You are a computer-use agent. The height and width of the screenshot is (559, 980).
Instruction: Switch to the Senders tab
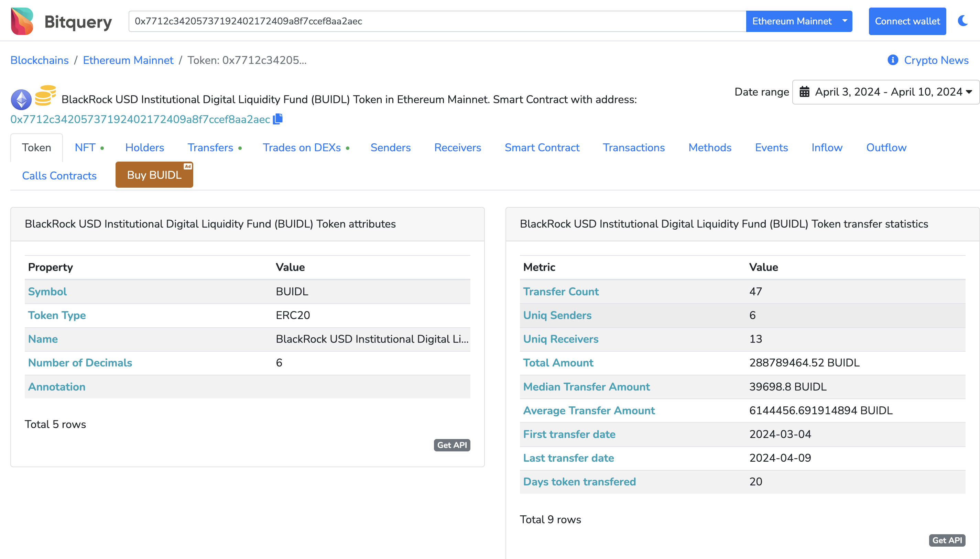(x=391, y=147)
